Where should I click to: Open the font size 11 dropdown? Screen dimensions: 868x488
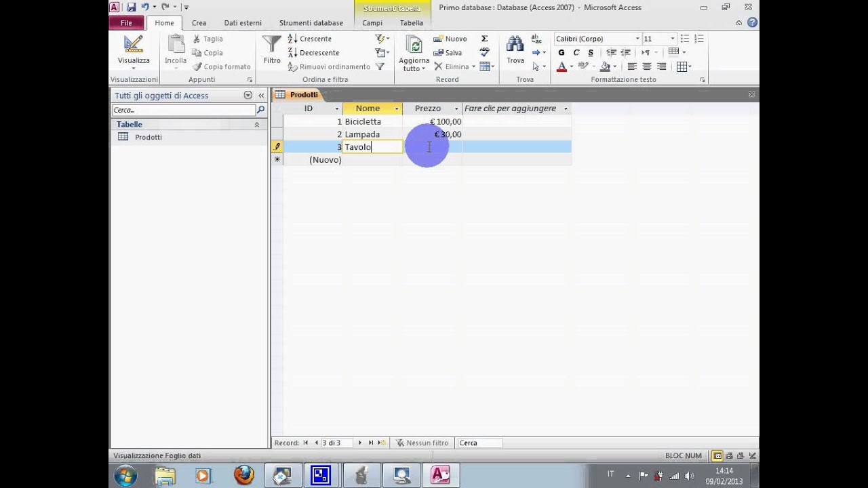pos(672,39)
